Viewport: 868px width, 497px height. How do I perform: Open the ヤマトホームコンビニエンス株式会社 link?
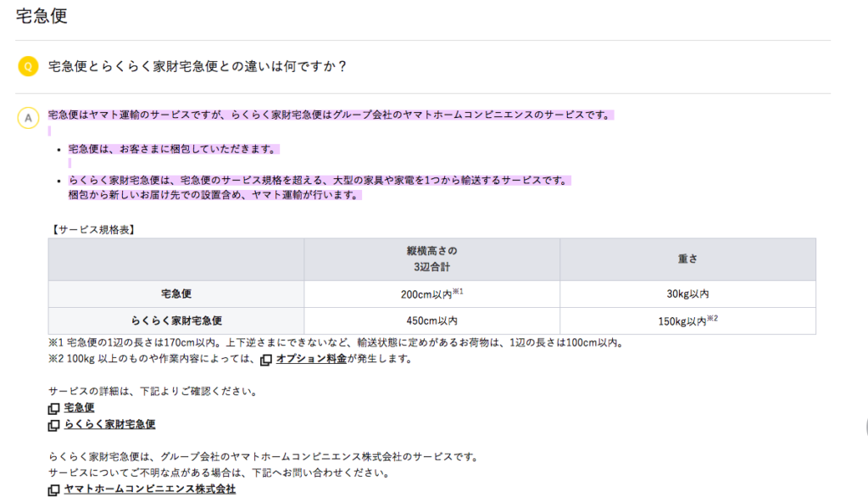(x=150, y=489)
